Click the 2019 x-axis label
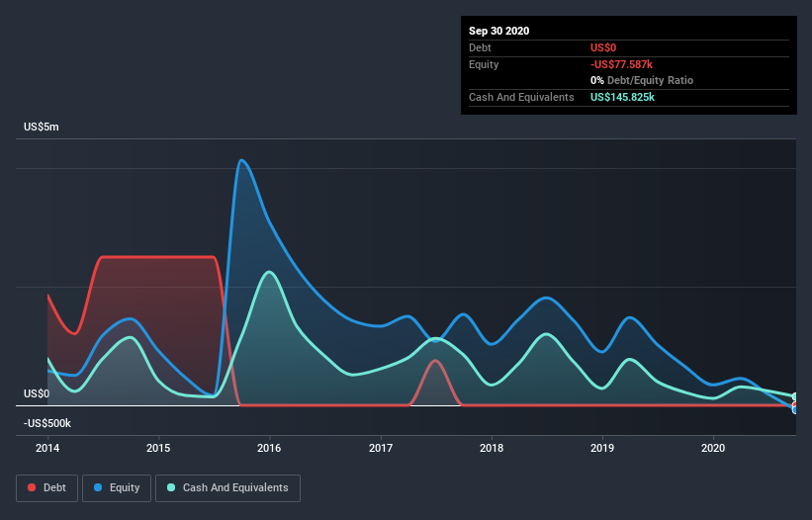This screenshot has height=520, width=812. pyautogui.click(x=602, y=448)
